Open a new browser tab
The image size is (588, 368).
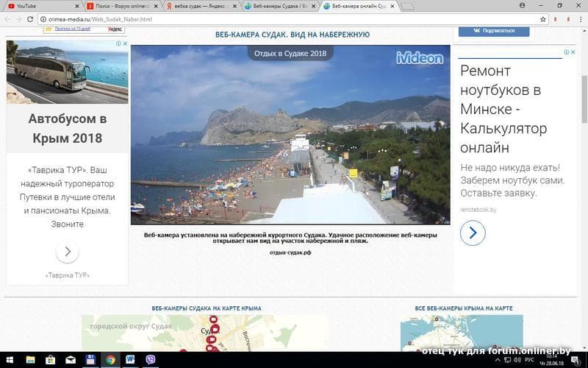(407, 7)
